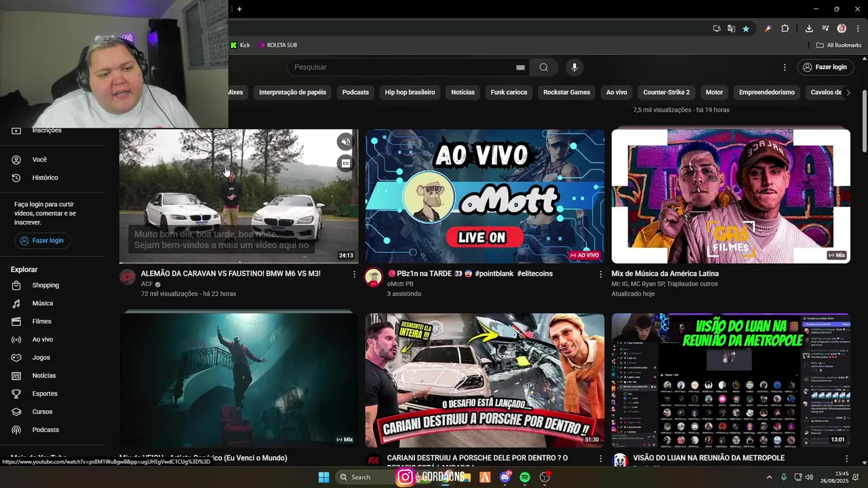Click the blue bookmark star icon

(746, 28)
